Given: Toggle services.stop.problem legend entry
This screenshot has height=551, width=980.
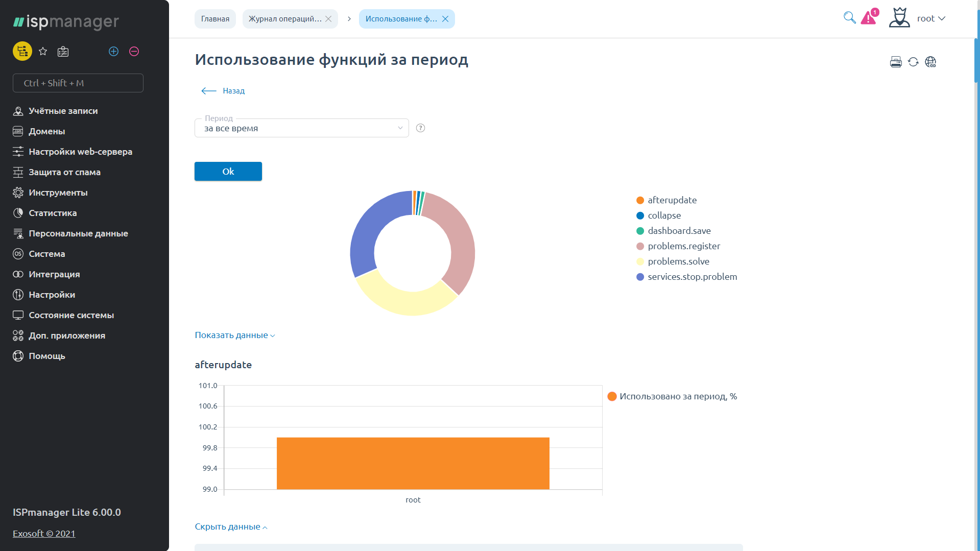Looking at the screenshot, I should 692,277.
